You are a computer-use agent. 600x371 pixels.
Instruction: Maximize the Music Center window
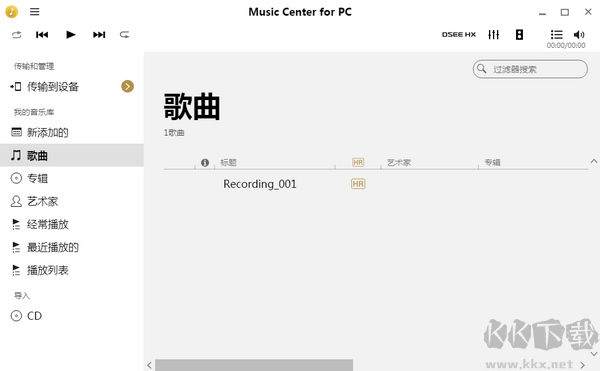pyautogui.click(x=565, y=12)
